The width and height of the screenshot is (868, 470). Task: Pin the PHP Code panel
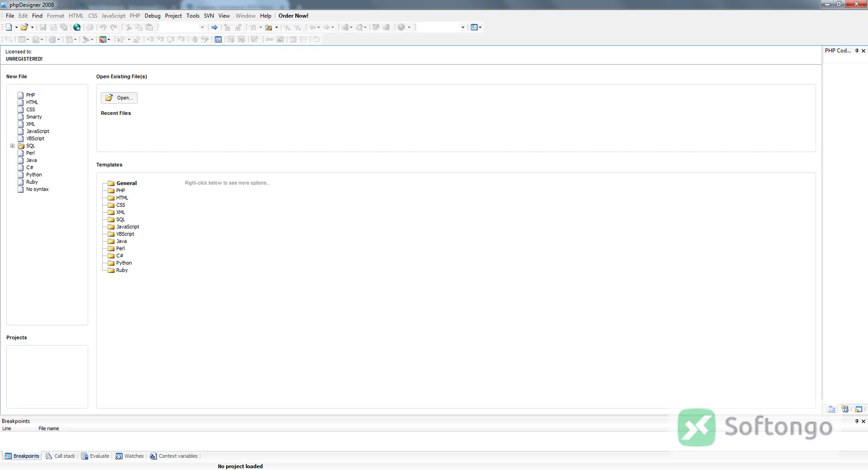[x=857, y=51]
